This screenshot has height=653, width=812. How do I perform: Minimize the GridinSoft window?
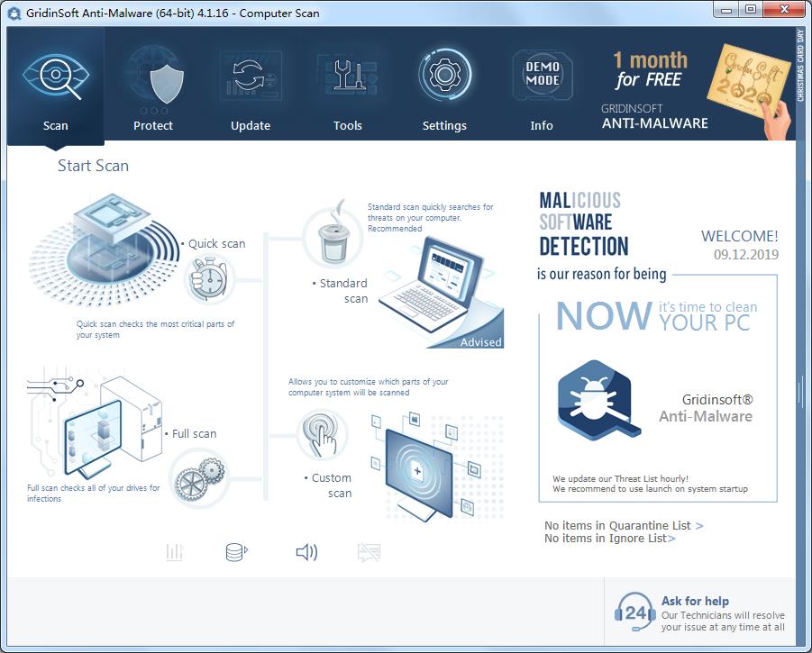[x=727, y=10]
